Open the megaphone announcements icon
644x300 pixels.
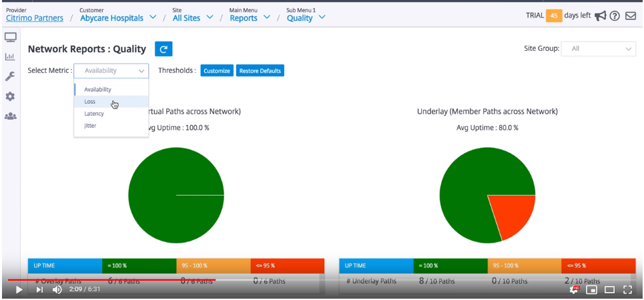(x=601, y=15)
